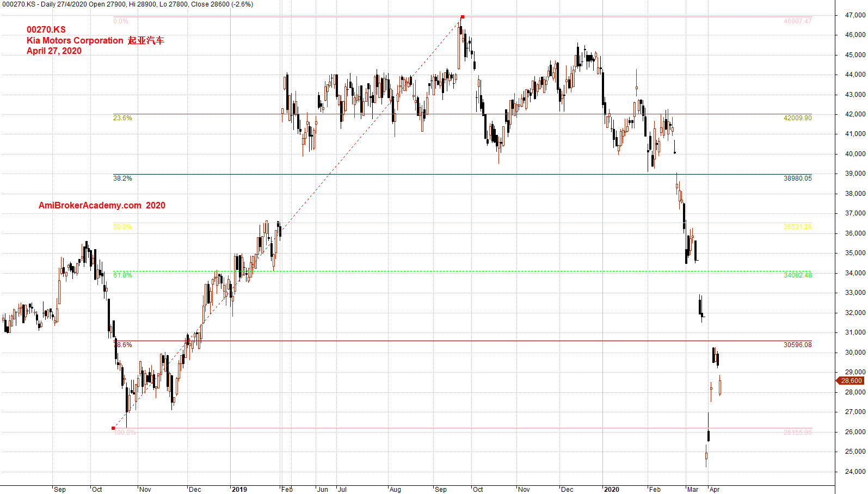Select the 38.2% Fibonacci level label

pyautogui.click(x=122, y=178)
